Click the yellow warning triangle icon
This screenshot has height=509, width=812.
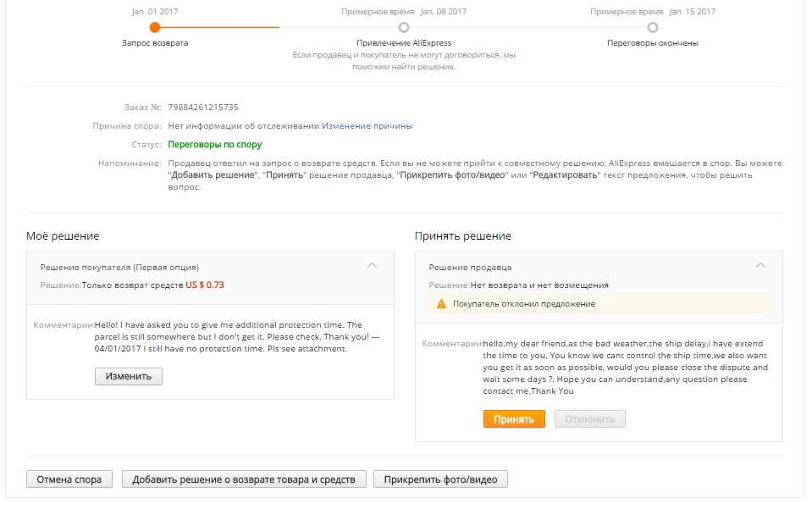point(441,303)
